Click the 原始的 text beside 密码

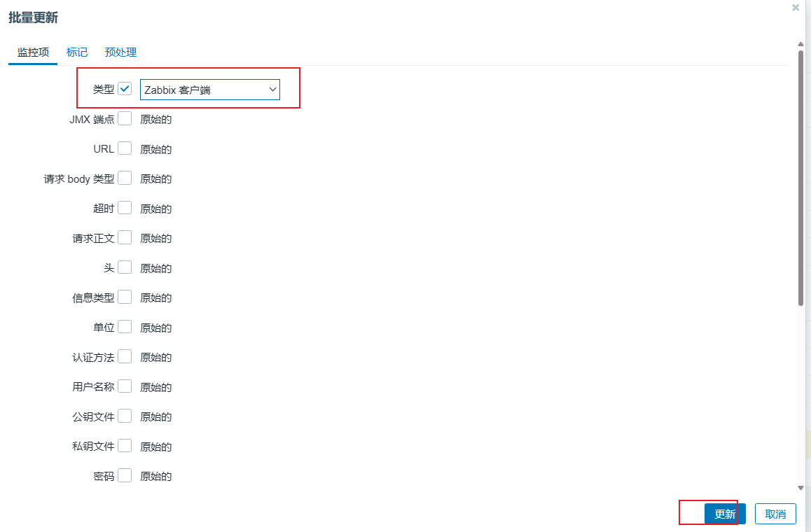tap(155, 476)
